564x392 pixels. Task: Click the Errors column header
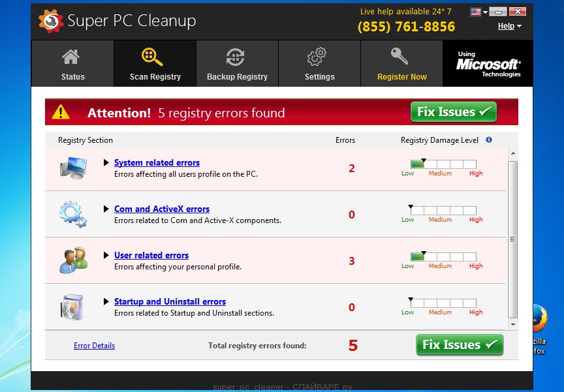click(x=345, y=140)
